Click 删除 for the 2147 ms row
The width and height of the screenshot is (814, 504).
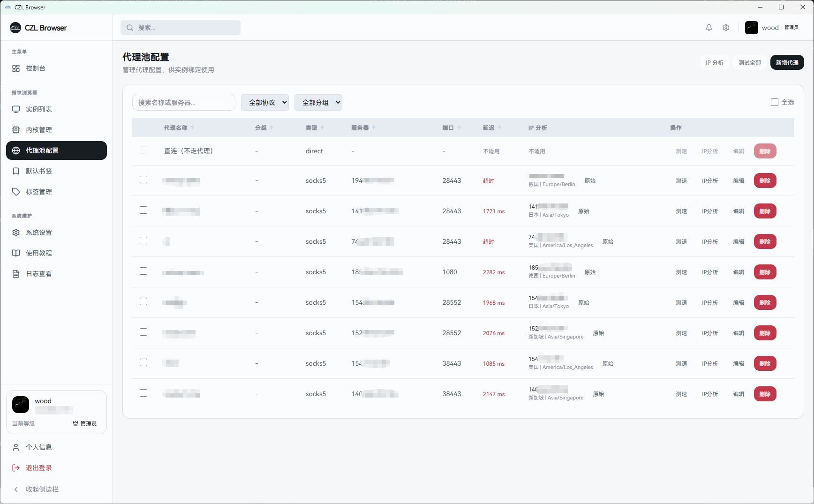[765, 394]
